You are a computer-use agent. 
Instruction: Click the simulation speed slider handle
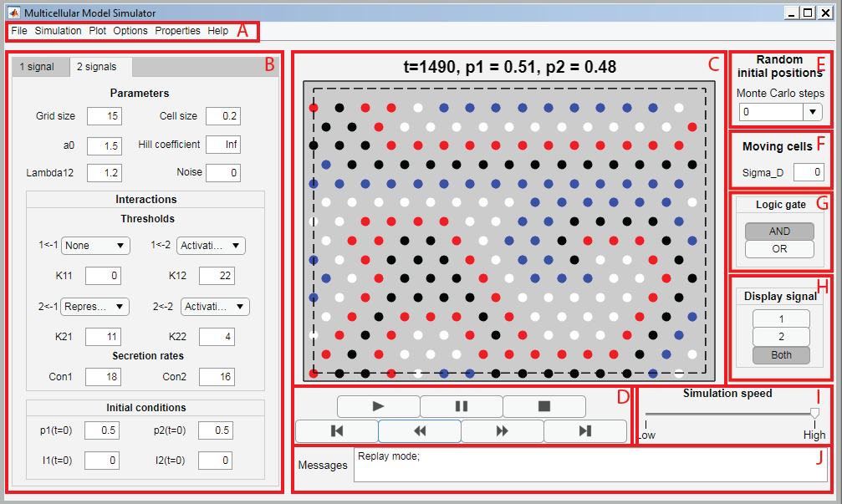coord(814,413)
